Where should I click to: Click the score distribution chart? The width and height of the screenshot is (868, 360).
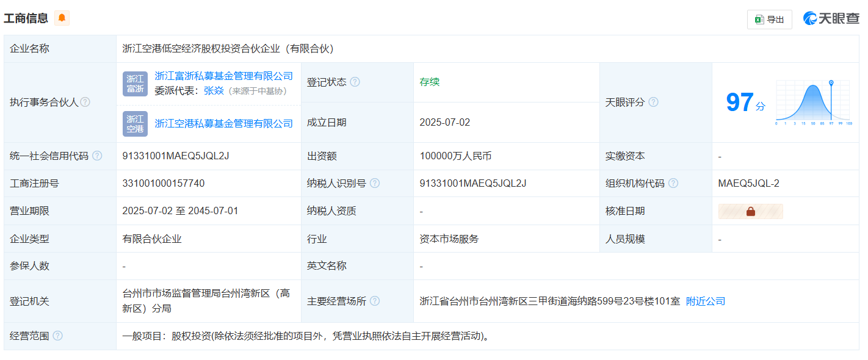point(814,103)
